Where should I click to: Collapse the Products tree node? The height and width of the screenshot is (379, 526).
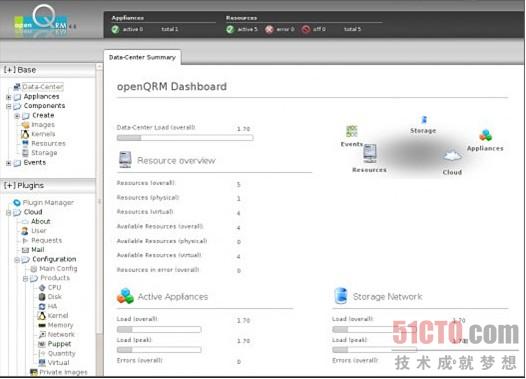pos(25,278)
